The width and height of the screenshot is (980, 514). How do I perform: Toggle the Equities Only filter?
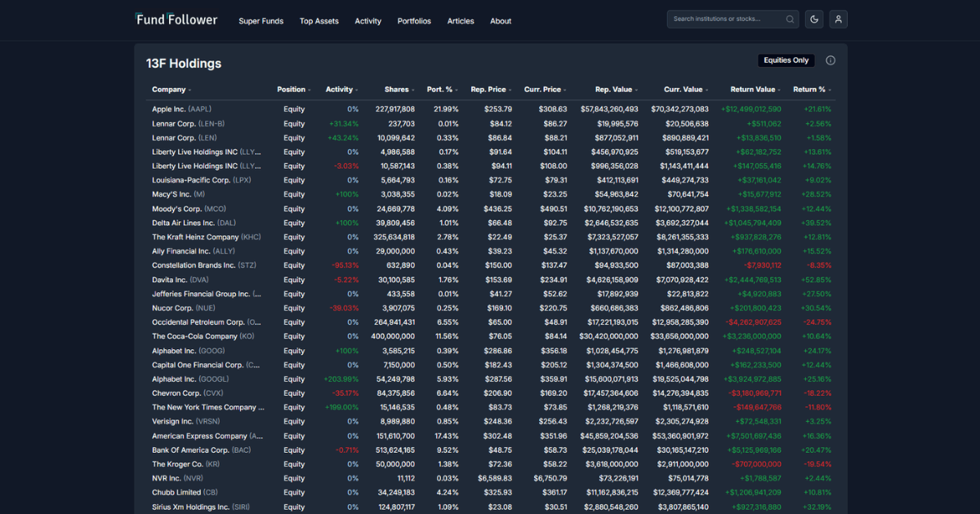[x=786, y=60]
